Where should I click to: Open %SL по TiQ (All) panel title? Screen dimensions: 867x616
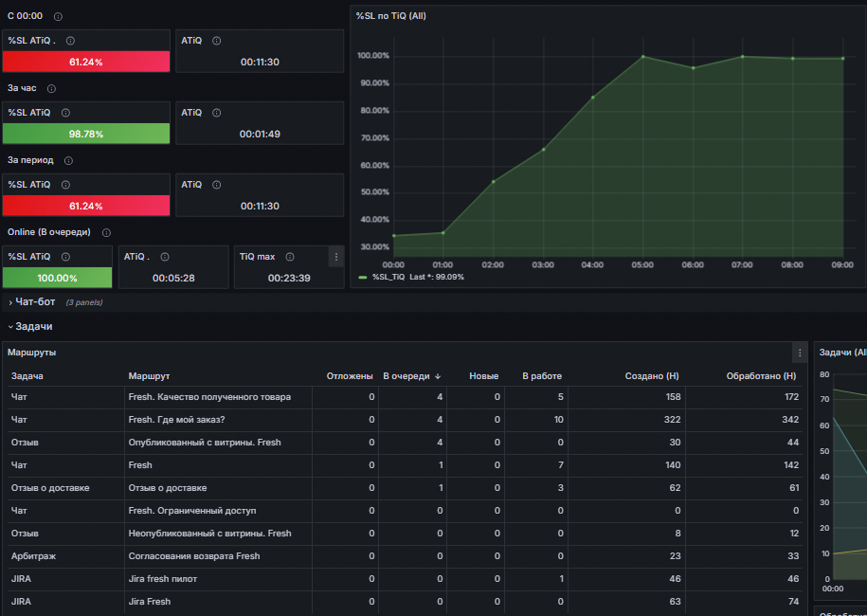391,16
